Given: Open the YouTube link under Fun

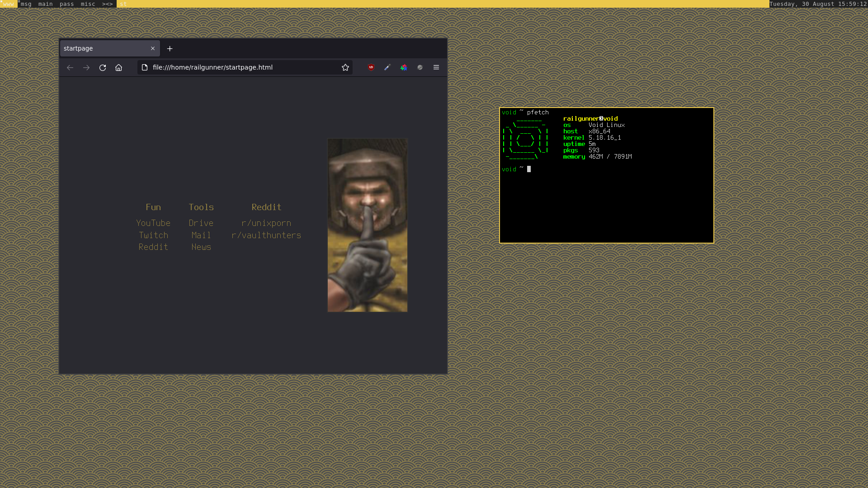Looking at the screenshot, I should point(153,223).
